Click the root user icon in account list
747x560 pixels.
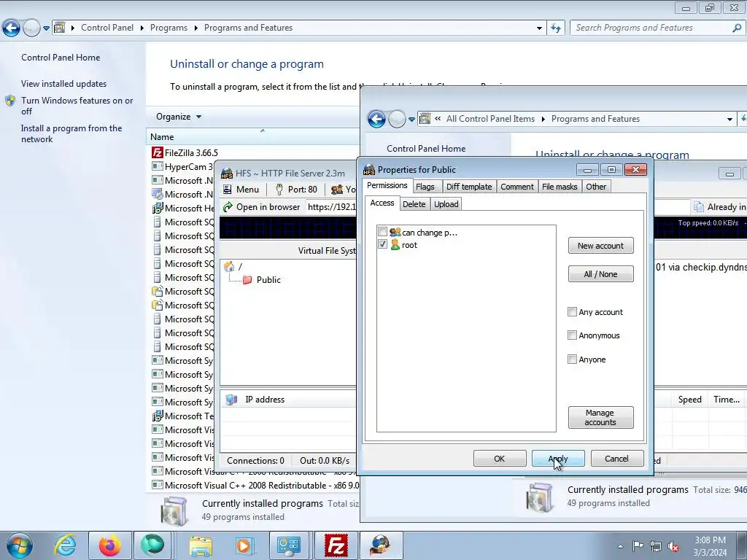pos(395,245)
